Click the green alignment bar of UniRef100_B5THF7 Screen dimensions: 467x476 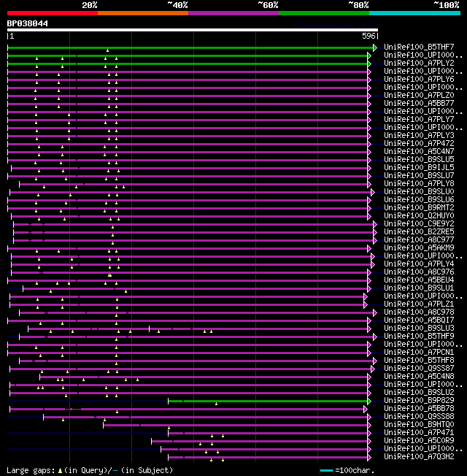pos(190,48)
